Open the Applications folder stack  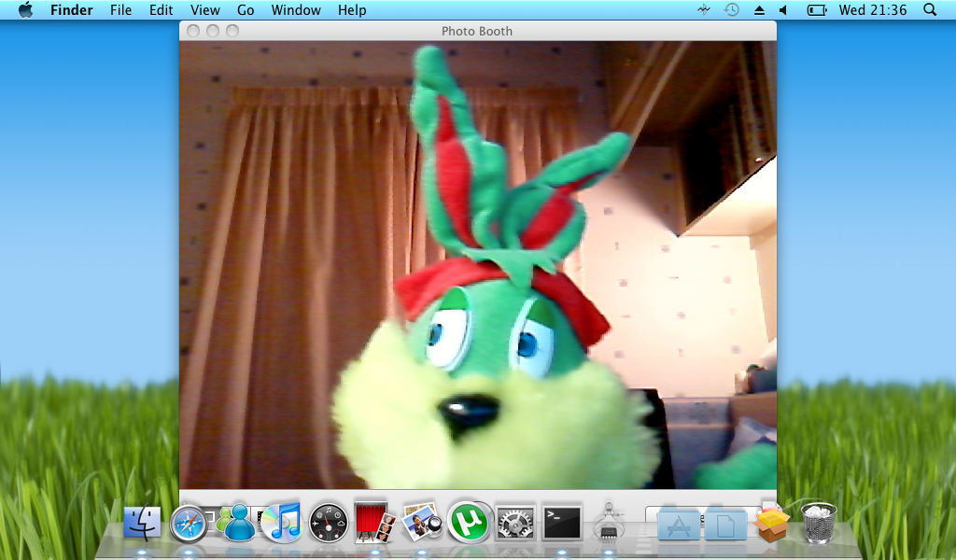click(679, 523)
